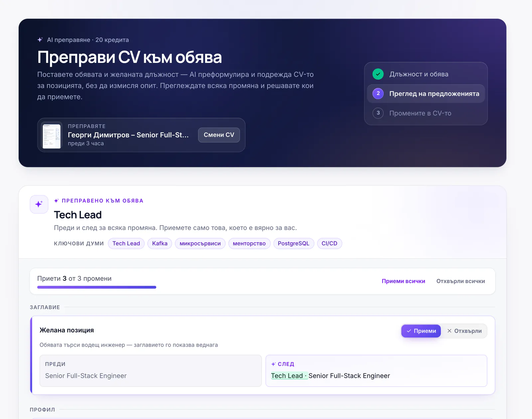532x419 pixels.
Task: Accept the "Желана позиция" change
Action: [x=421, y=331]
